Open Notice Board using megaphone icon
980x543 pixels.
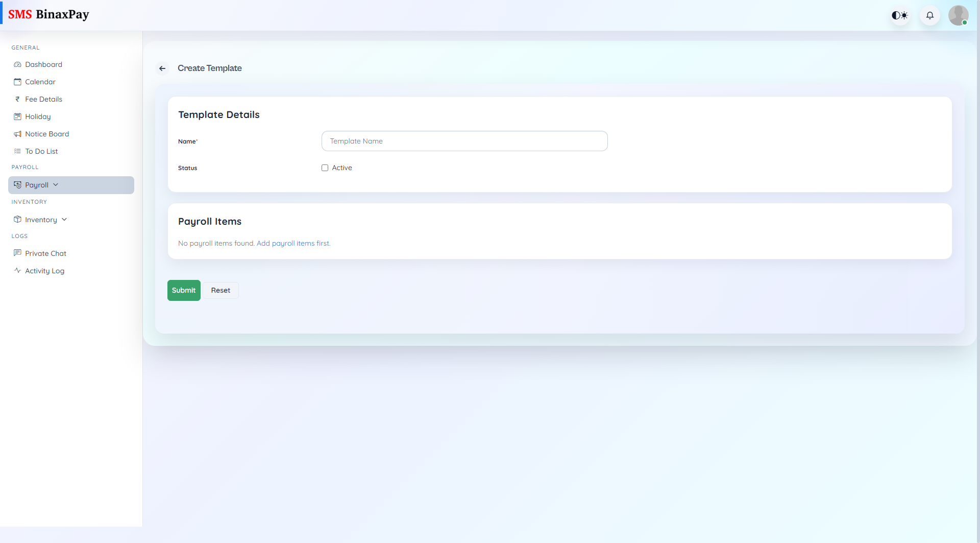pos(18,134)
